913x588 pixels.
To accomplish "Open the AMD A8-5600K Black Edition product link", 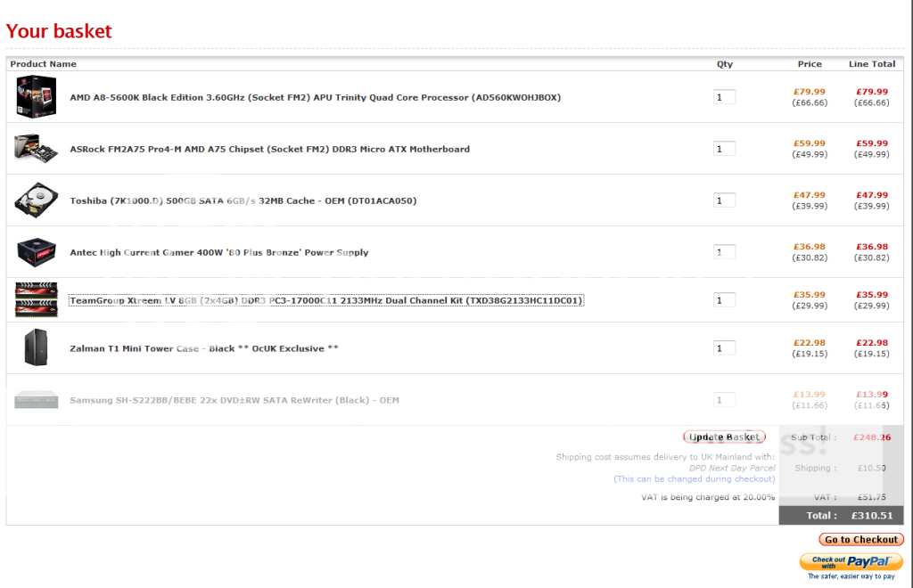I will tap(315, 98).
